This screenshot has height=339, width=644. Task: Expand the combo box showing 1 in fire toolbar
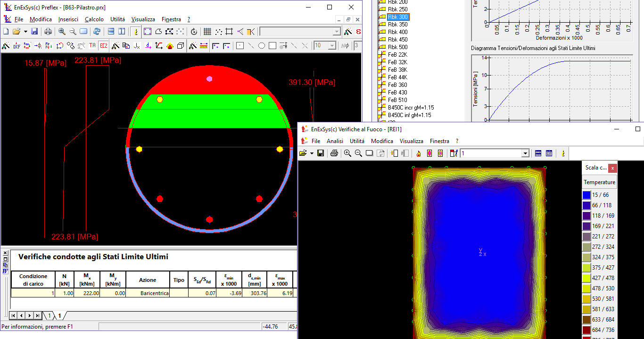tap(525, 153)
